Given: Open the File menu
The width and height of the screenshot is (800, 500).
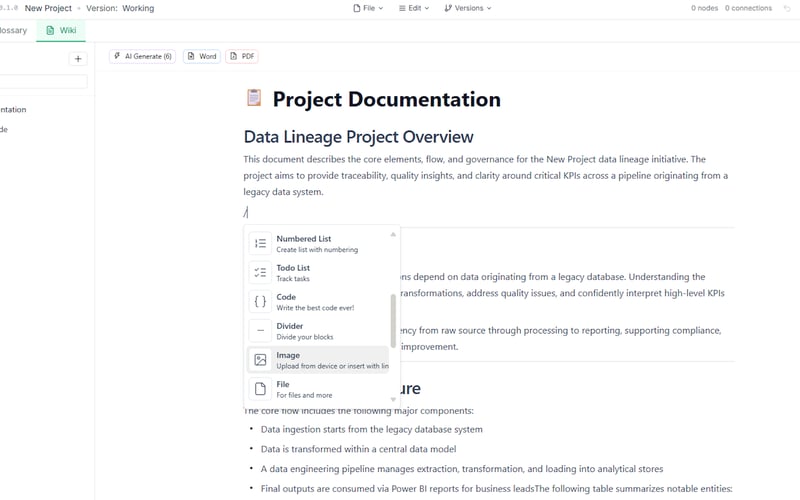Looking at the screenshot, I should tap(368, 8).
